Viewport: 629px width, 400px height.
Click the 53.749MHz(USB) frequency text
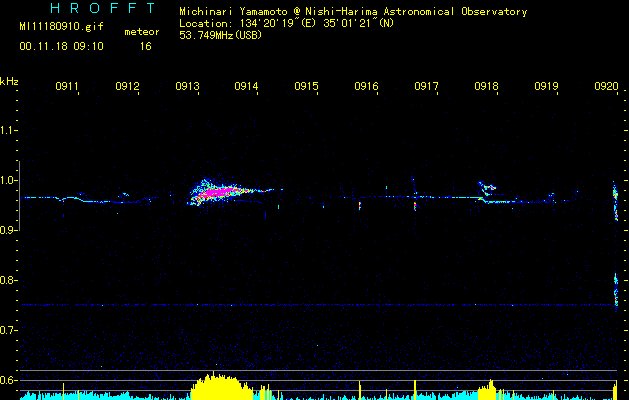(221, 35)
